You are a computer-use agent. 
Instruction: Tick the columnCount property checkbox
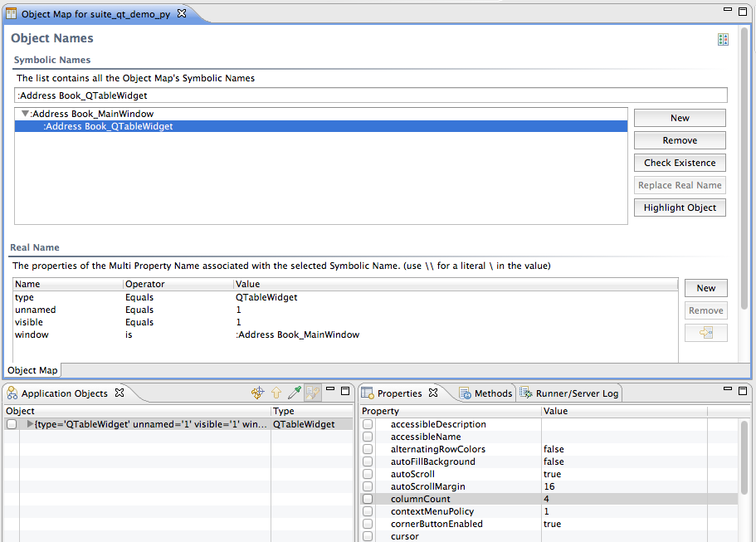click(x=368, y=499)
